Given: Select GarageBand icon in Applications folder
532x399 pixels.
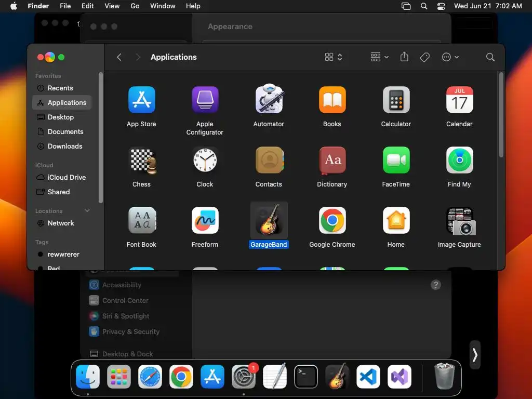Looking at the screenshot, I should click(x=269, y=220).
